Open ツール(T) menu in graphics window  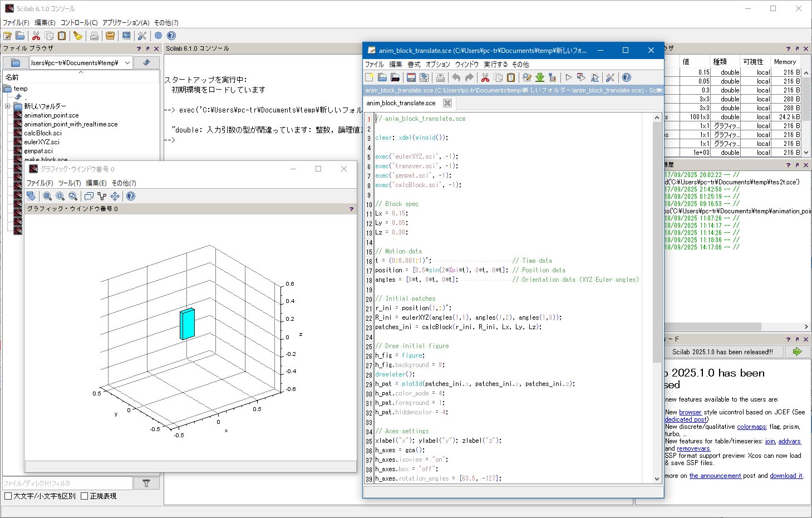coord(70,183)
